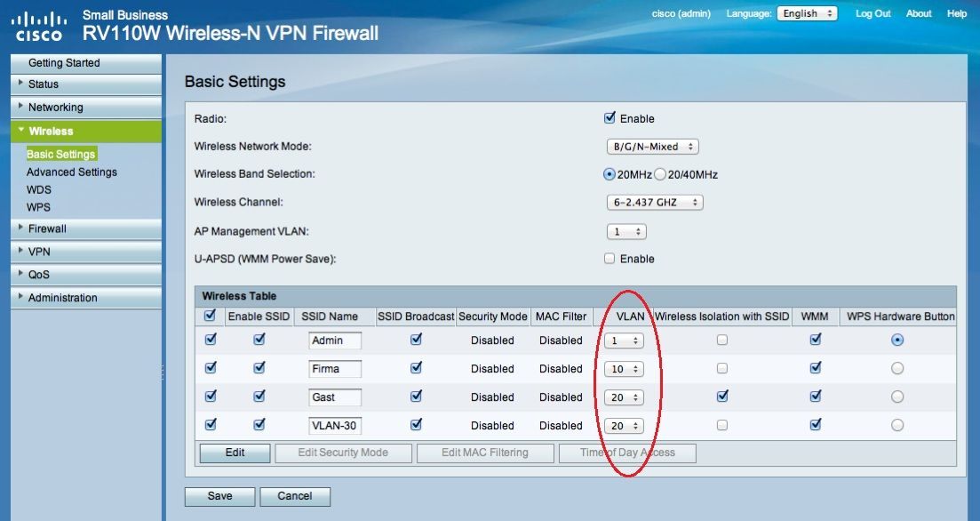The width and height of the screenshot is (980, 521).
Task: Toggle WMM checkbox for Admin row
Action: point(815,339)
